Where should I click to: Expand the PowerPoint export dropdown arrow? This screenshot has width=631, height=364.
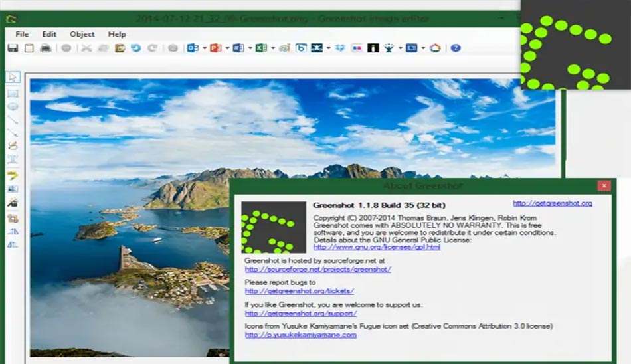click(x=227, y=48)
